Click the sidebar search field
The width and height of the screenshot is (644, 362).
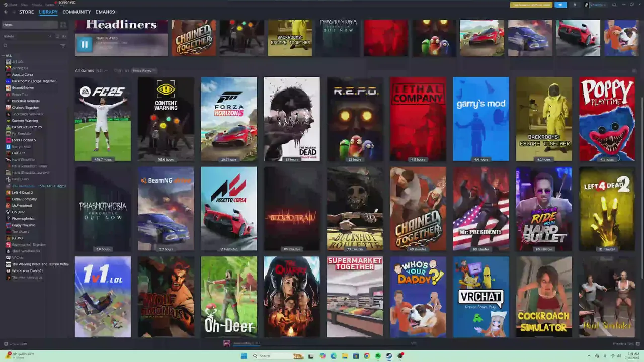click(30, 46)
